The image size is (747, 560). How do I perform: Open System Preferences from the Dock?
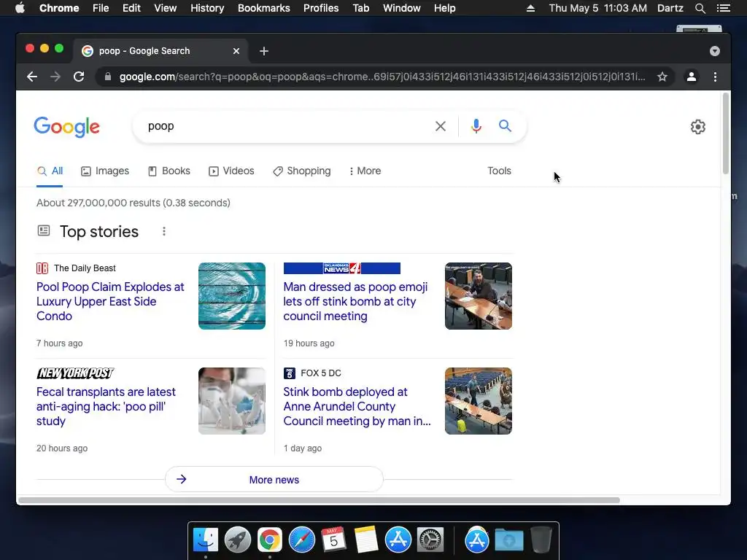coord(430,540)
